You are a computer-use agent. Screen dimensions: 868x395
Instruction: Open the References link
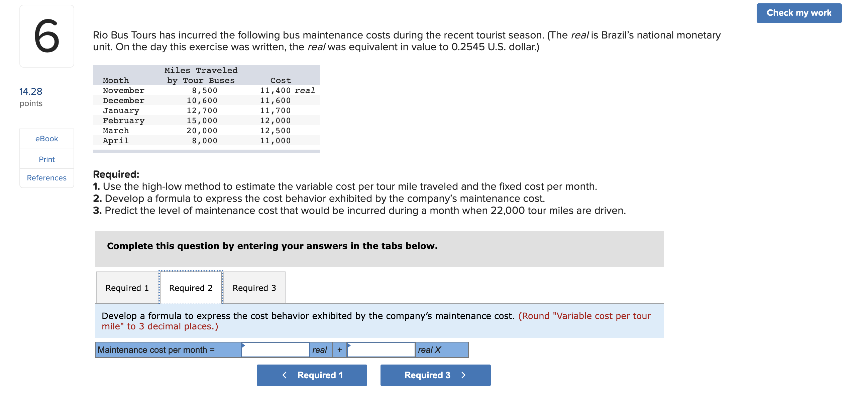[46, 177]
